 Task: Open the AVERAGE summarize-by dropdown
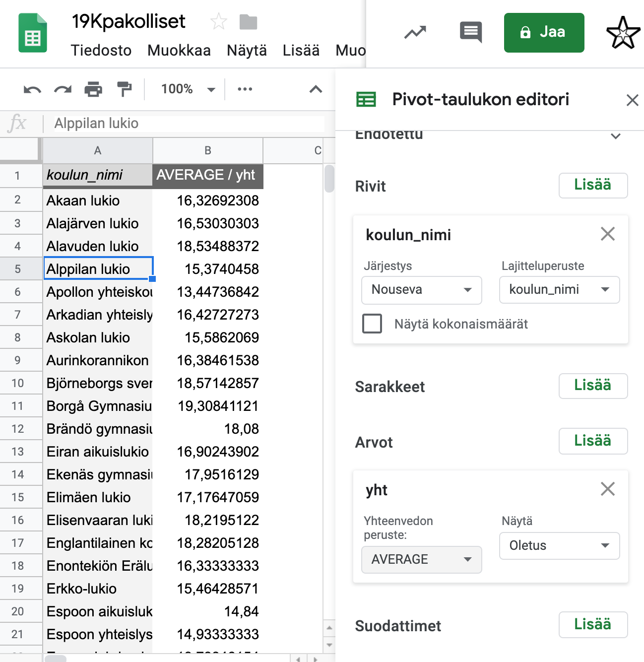coord(421,559)
